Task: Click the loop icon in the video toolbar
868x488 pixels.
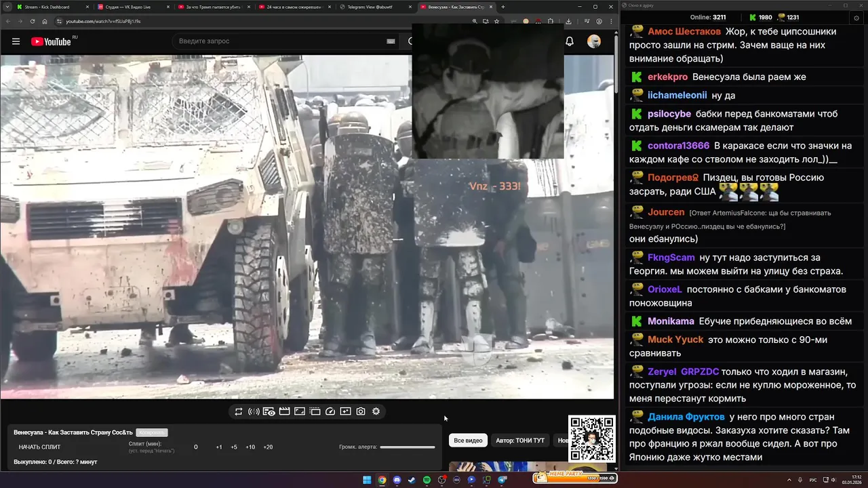Action: tap(239, 411)
